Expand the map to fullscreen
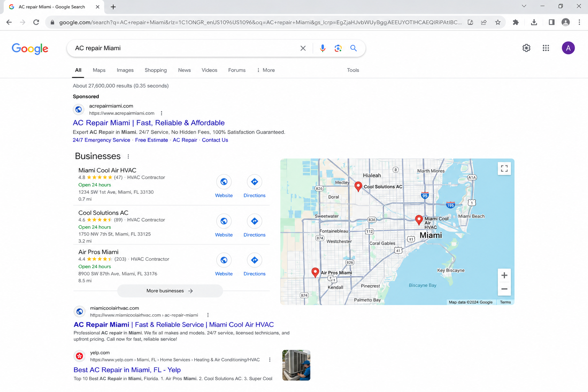The width and height of the screenshot is (588, 392). point(504,168)
